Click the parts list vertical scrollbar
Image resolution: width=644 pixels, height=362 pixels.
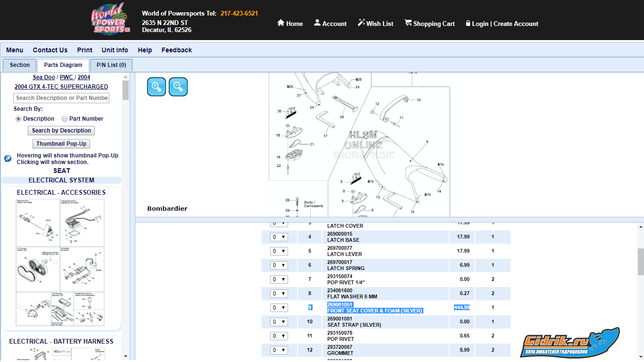click(x=641, y=262)
